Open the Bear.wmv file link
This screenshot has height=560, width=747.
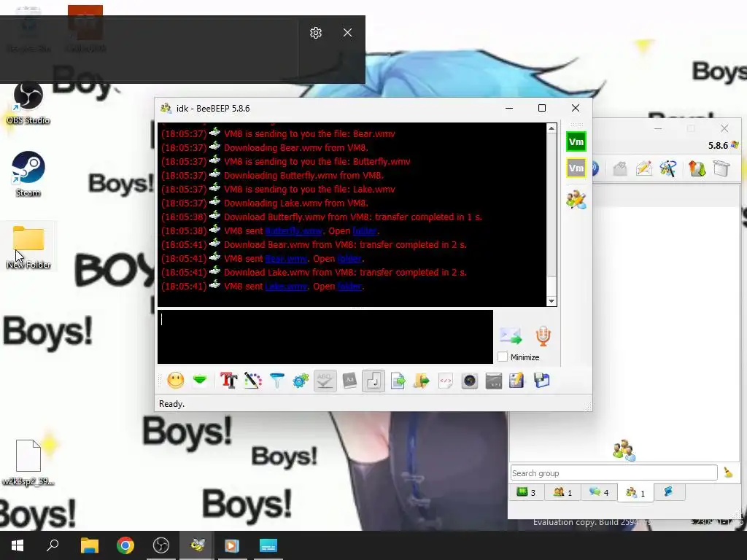coord(286,259)
